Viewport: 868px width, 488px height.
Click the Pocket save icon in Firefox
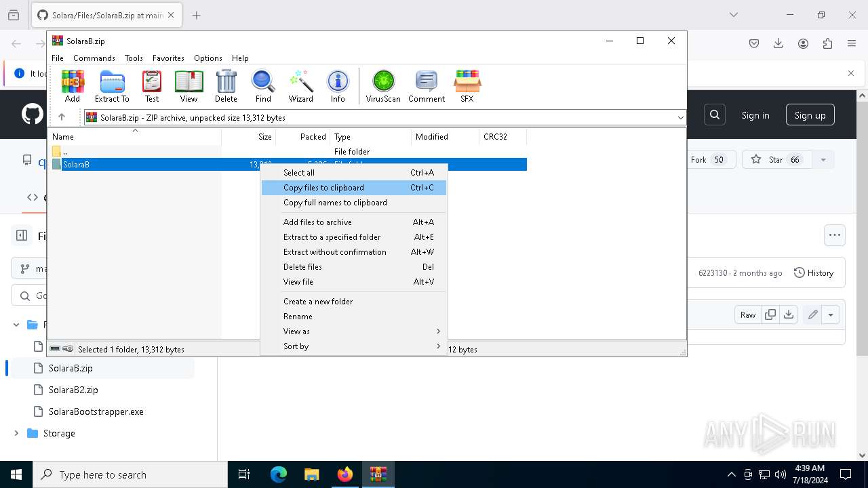[754, 43]
